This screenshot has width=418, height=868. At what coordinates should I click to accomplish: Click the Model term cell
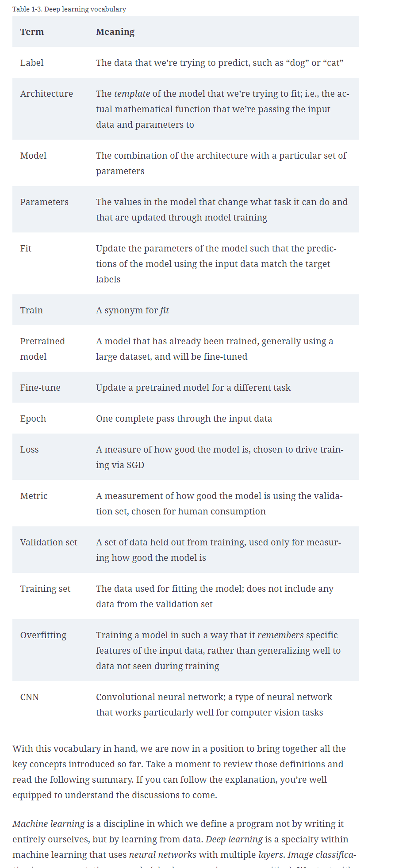(x=33, y=156)
